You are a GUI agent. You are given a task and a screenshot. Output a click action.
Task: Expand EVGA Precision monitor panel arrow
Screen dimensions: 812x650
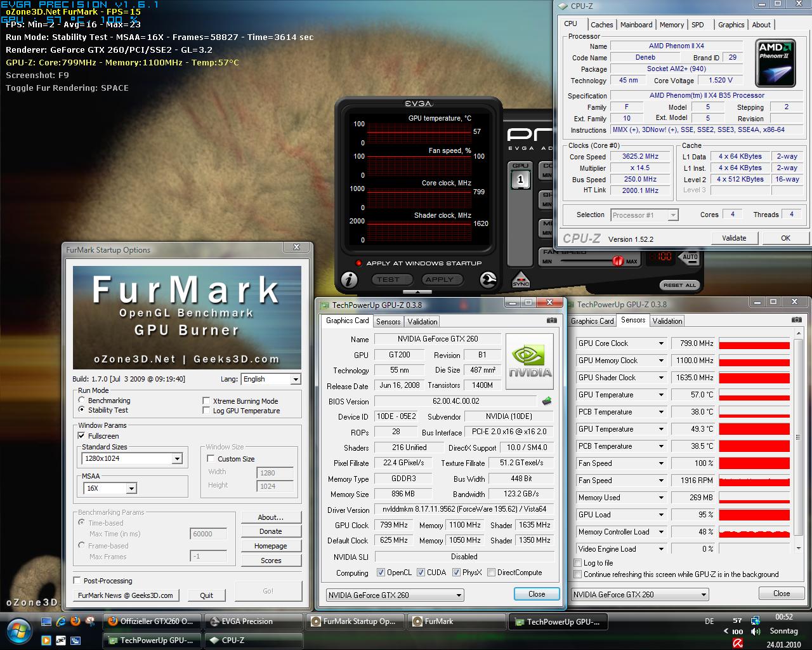pyautogui.click(x=417, y=291)
